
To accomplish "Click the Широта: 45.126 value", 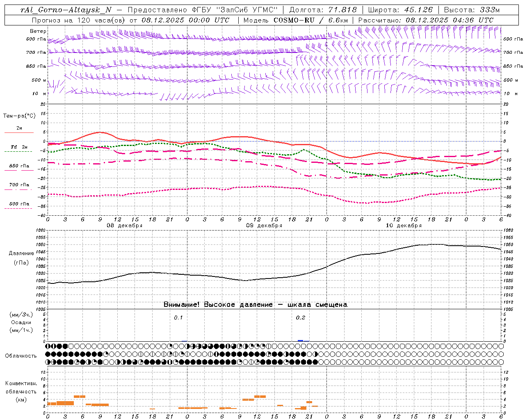I will [400, 10].
